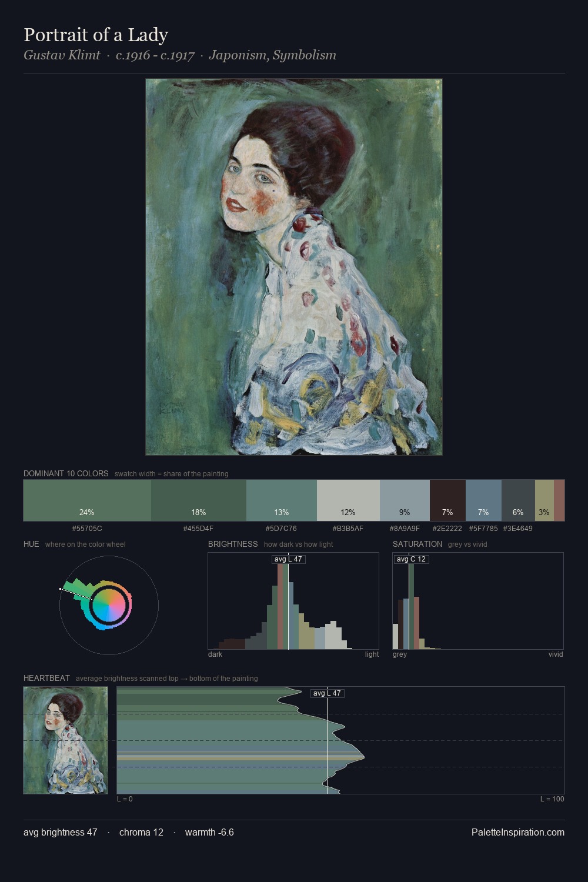The height and width of the screenshot is (882, 588).
Task: Click the footer text avg brightness 47
Action: tap(61, 832)
